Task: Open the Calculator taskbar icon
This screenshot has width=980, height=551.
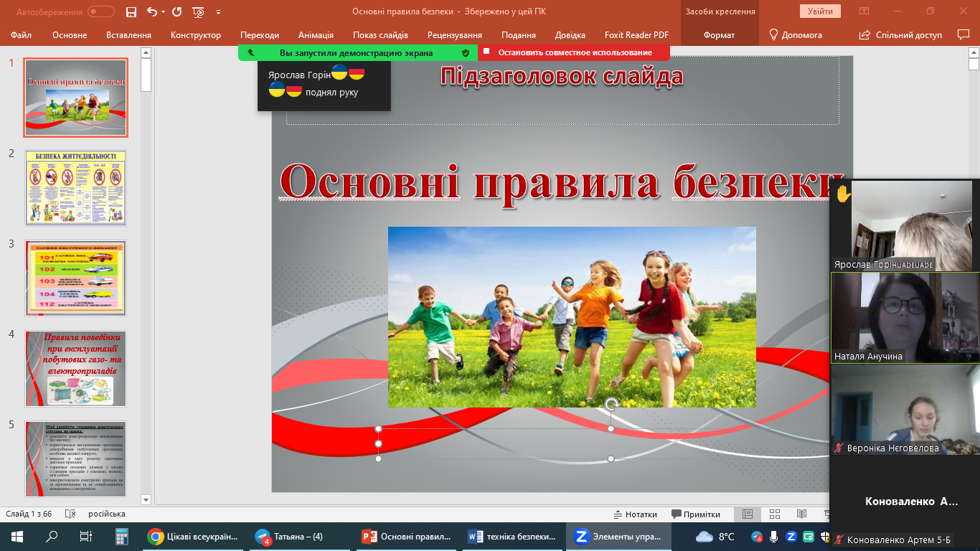Action: tap(121, 537)
